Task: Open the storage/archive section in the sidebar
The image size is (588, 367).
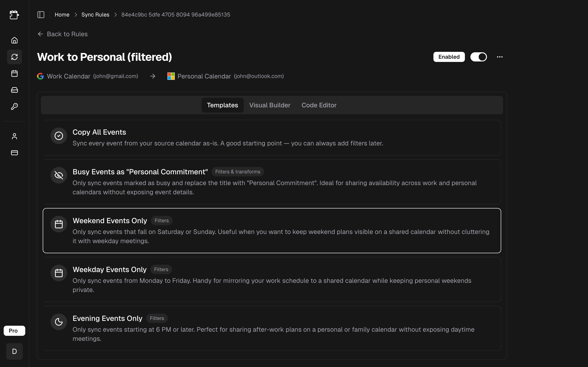Action: click(x=14, y=90)
